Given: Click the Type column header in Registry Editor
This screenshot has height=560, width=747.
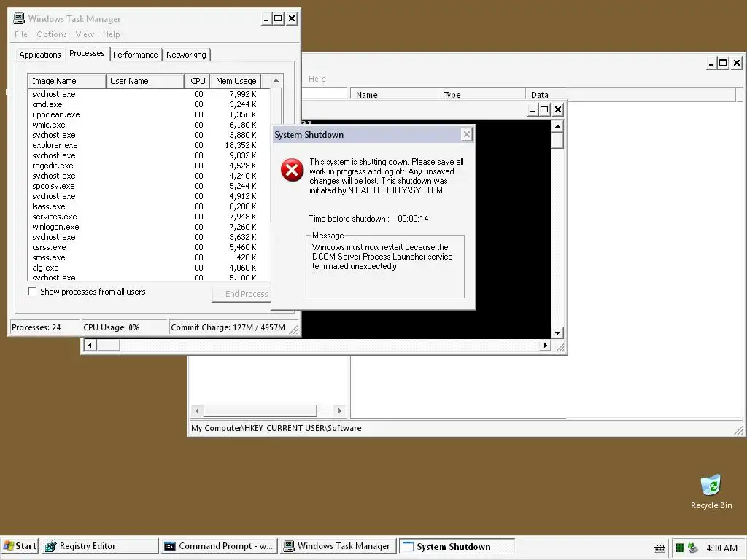Looking at the screenshot, I should (x=481, y=95).
